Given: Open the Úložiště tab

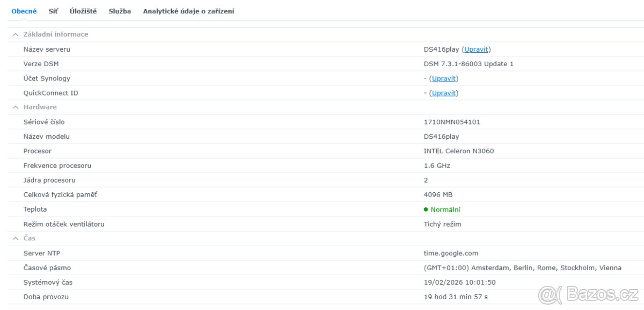Looking at the screenshot, I should [x=82, y=11].
